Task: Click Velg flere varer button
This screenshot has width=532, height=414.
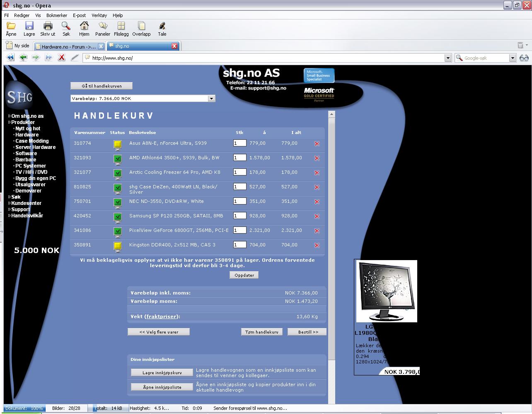Action: click(159, 332)
